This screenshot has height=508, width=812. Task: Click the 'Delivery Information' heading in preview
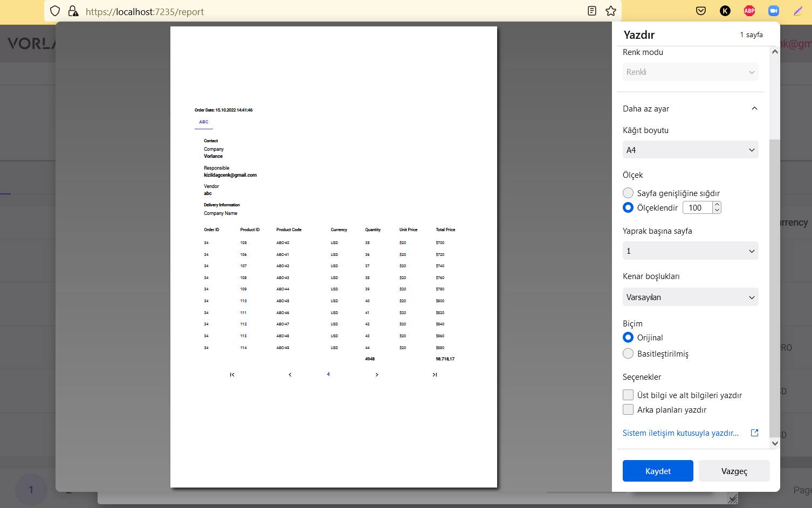[x=222, y=205]
